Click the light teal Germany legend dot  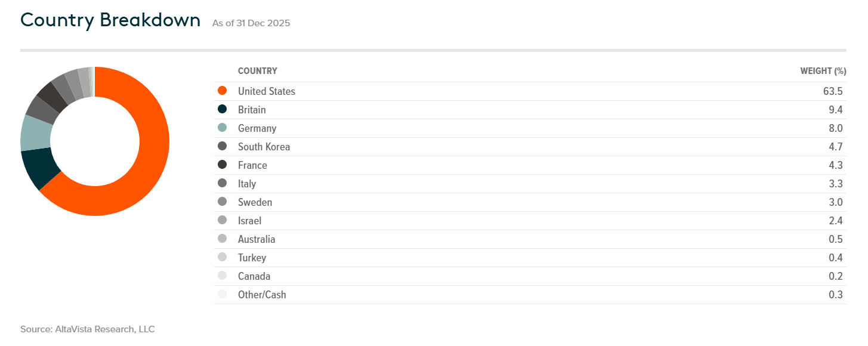tap(223, 128)
